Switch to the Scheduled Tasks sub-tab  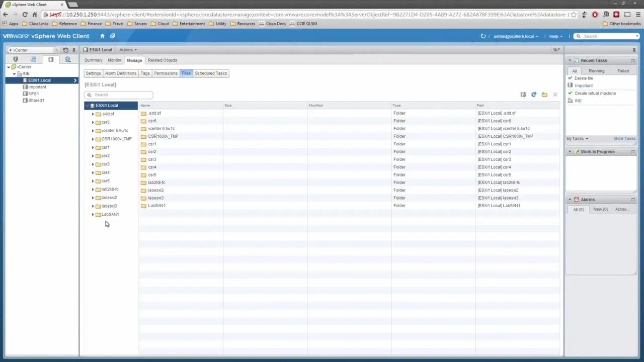(x=211, y=73)
